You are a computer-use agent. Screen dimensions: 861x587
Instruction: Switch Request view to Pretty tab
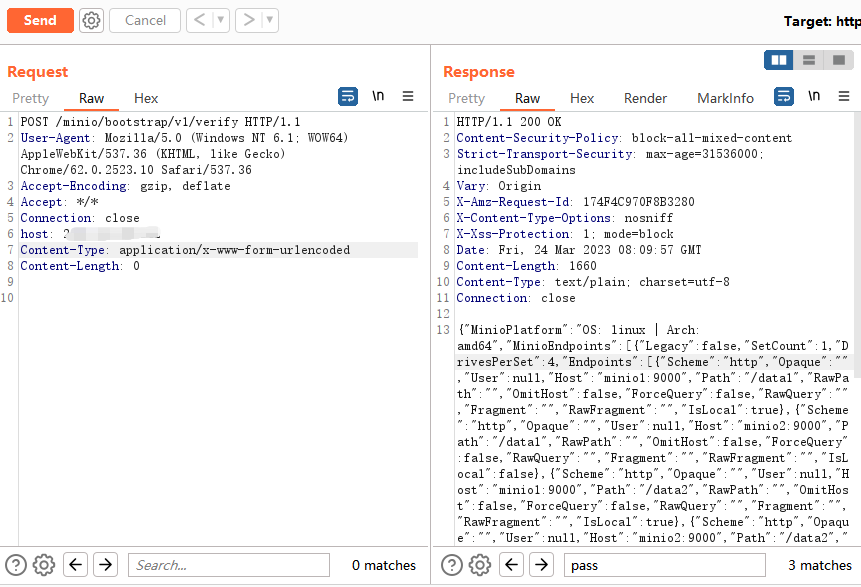tap(31, 98)
